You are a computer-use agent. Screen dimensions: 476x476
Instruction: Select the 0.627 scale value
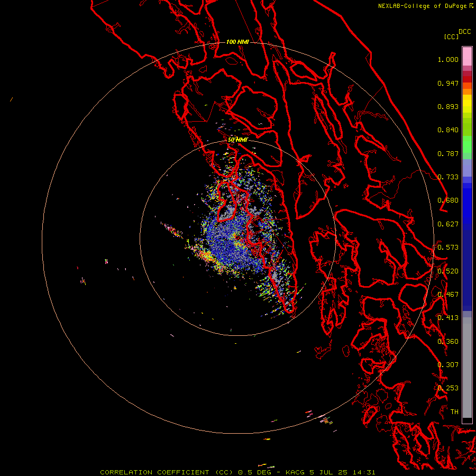click(448, 224)
